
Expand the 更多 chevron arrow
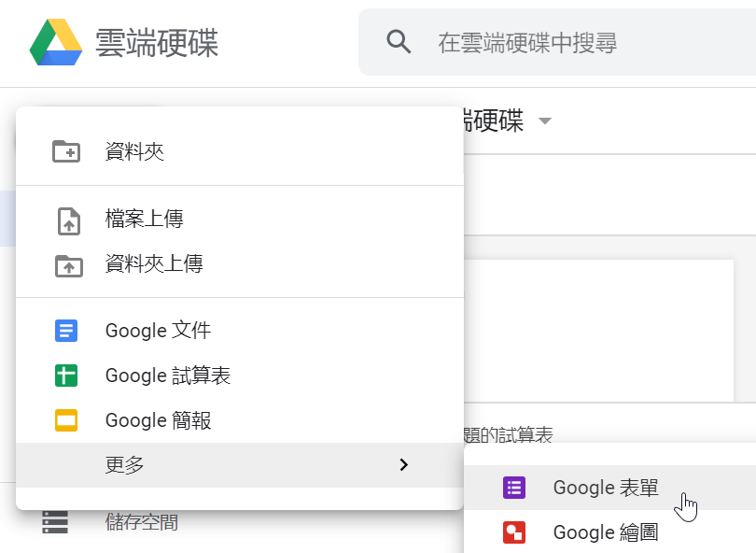click(403, 464)
